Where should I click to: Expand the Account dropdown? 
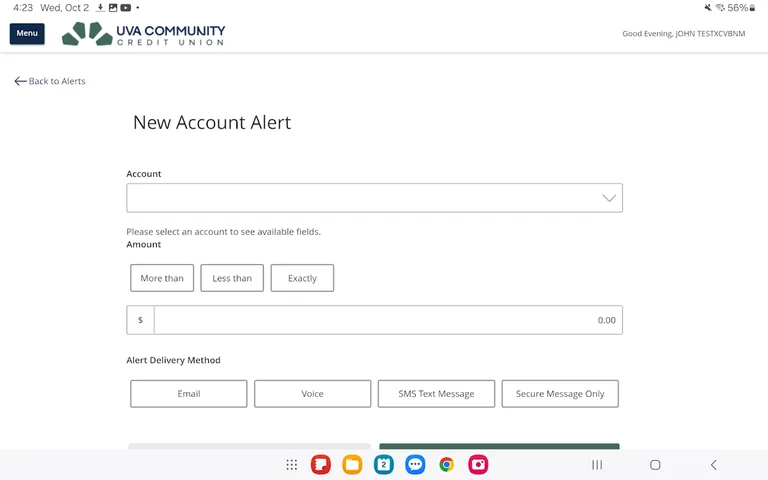(x=374, y=198)
